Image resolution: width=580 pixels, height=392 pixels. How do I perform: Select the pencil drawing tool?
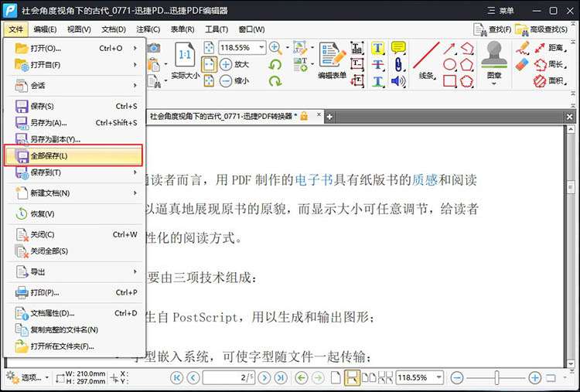(522, 48)
